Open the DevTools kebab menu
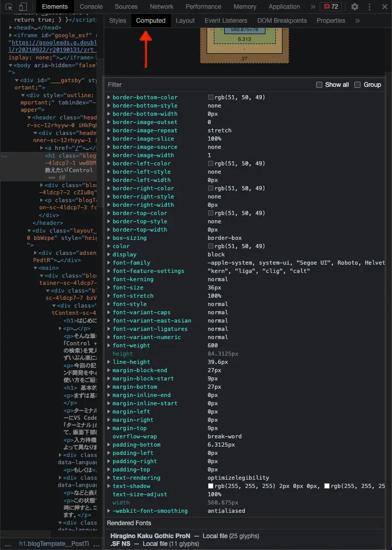Viewport: 392px width, 550px height. tap(370, 7)
